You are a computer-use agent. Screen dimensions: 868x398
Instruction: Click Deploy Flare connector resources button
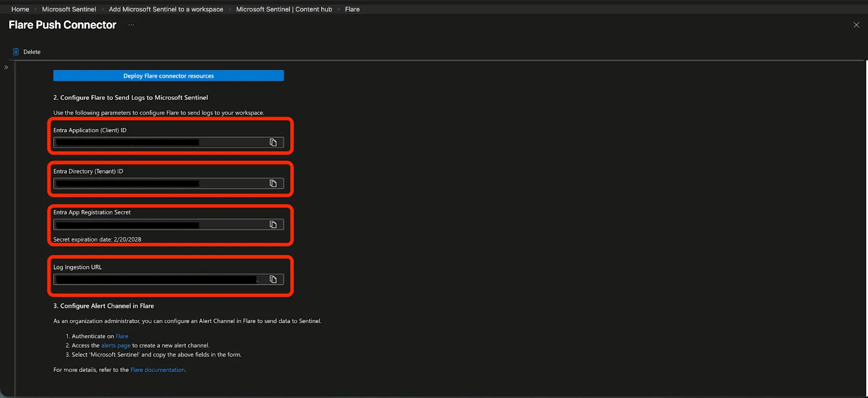pyautogui.click(x=168, y=76)
